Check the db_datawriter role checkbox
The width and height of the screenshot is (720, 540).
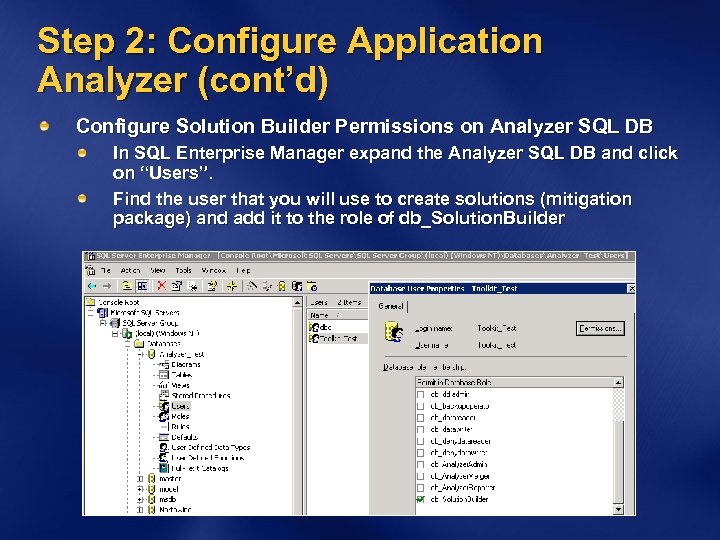(420, 430)
